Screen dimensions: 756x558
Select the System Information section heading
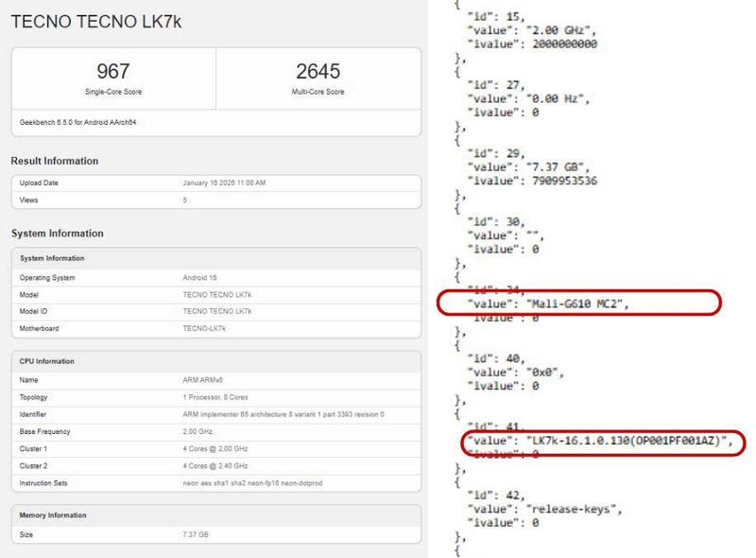point(57,234)
